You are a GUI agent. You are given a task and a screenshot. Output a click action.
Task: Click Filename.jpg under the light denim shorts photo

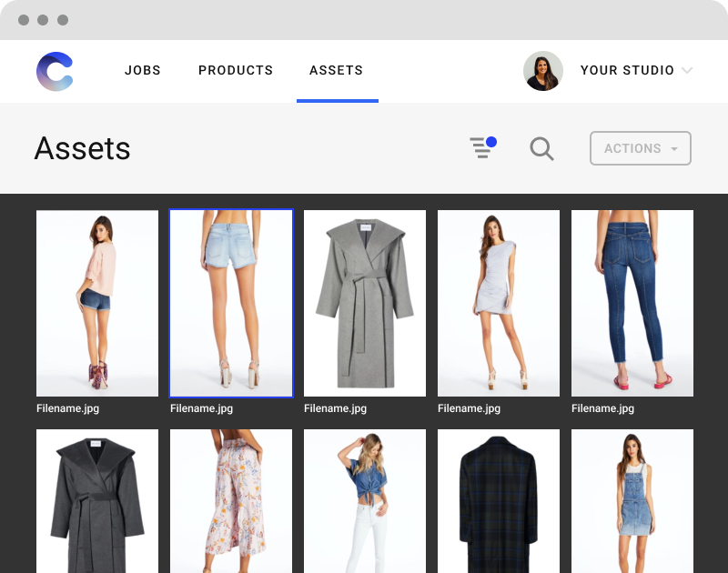coord(201,408)
